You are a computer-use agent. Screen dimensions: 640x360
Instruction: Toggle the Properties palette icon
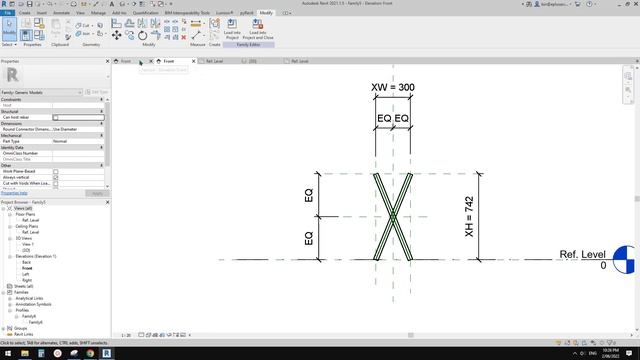coord(26,35)
